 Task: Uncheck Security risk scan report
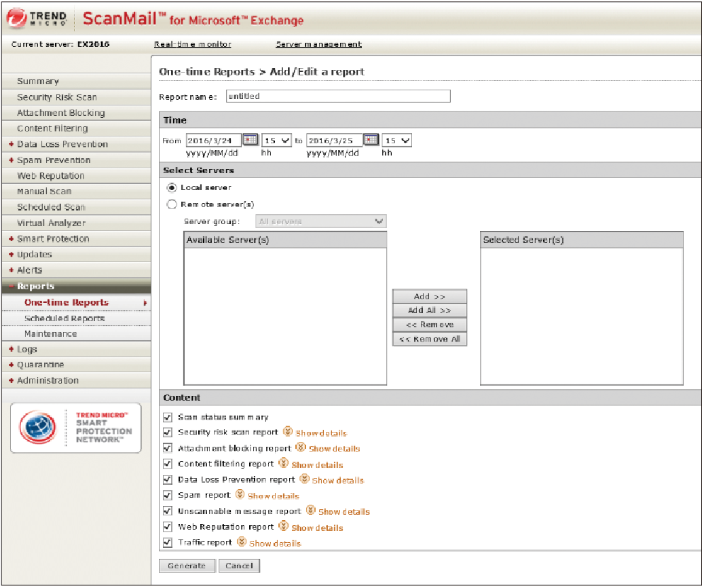168,433
